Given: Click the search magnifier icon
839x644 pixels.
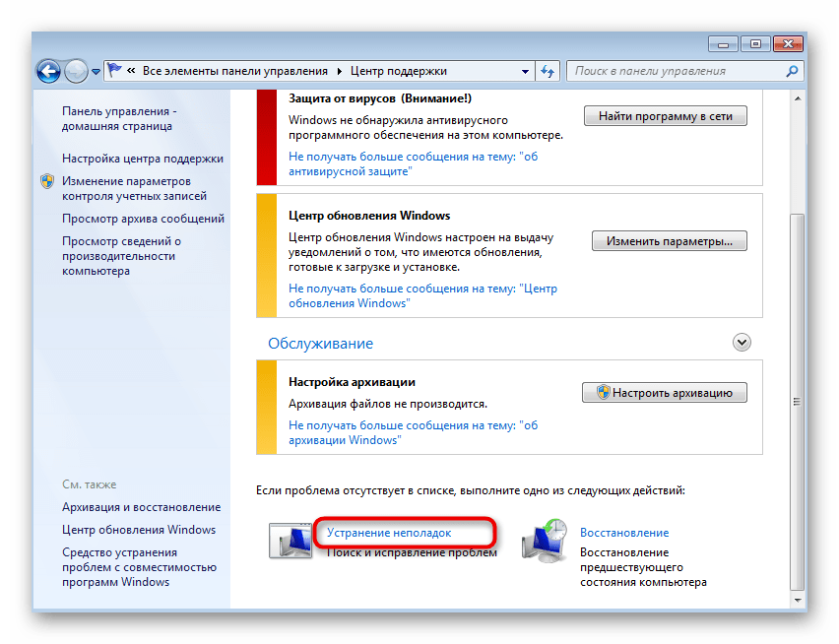Looking at the screenshot, I should (790, 71).
